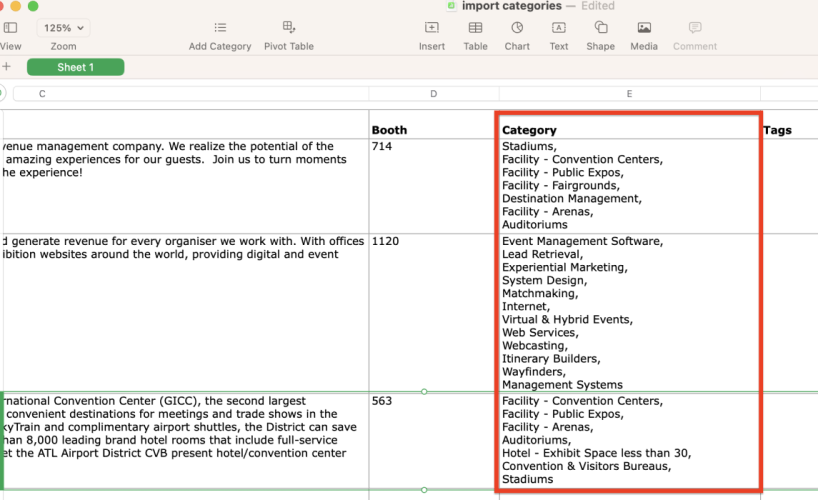The width and height of the screenshot is (818, 500).
Task: Open the Chart toolbar icon
Action: pos(517,28)
